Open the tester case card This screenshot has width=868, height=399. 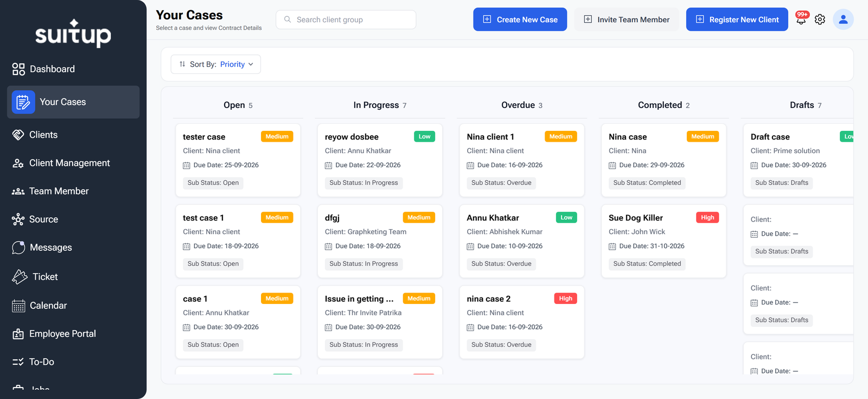[x=238, y=160]
